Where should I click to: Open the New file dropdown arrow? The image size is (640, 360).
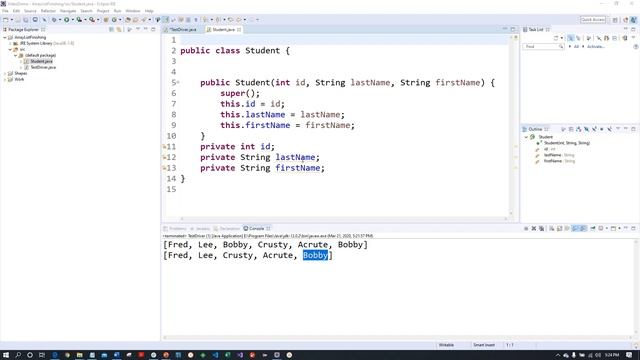pos(12,20)
